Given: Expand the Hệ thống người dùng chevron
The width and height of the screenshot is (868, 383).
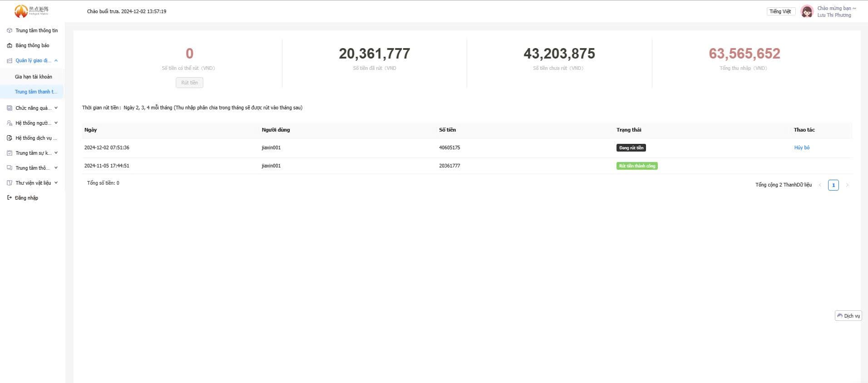Looking at the screenshot, I should click(56, 123).
